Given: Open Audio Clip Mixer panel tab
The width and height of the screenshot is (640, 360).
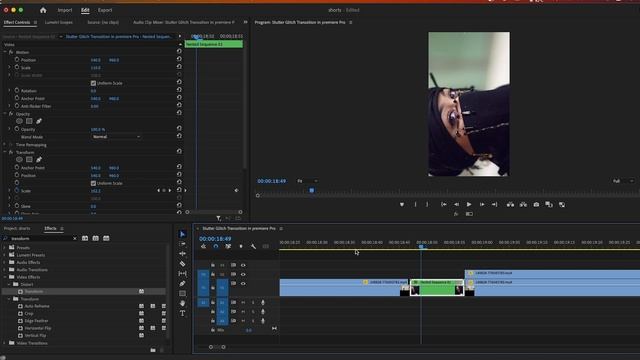Looking at the screenshot, I should 184,22.
